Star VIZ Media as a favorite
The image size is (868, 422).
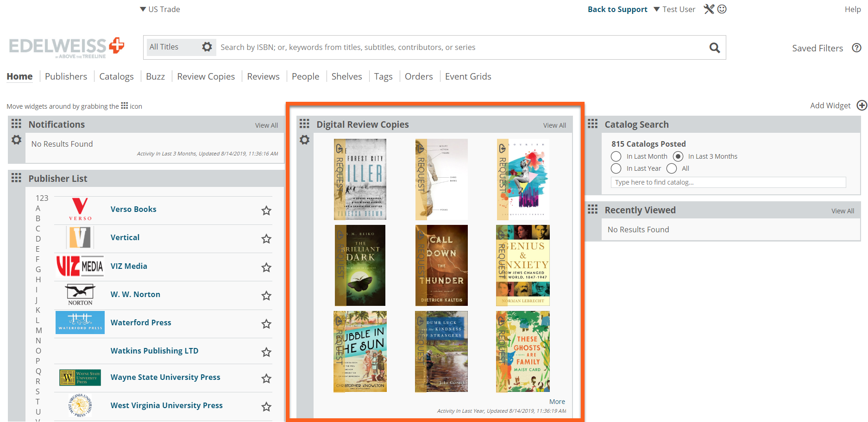[x=266, y=267]
